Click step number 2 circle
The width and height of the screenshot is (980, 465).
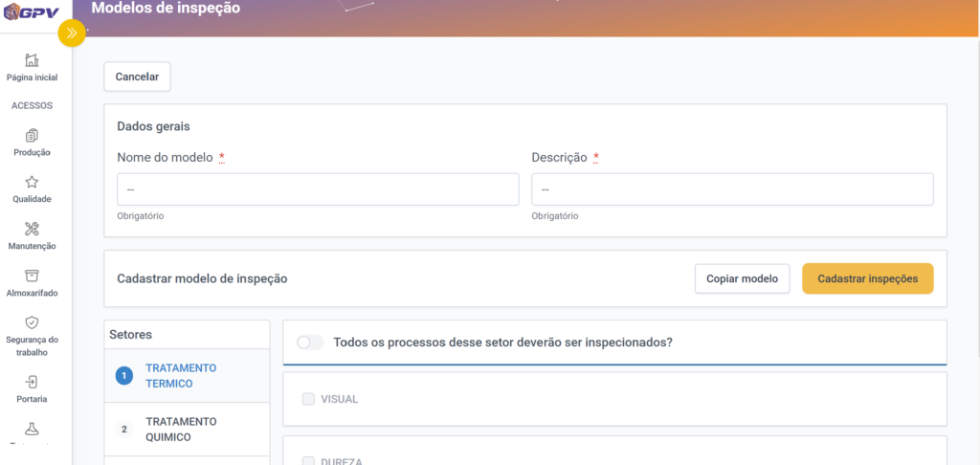coord(123,430)
